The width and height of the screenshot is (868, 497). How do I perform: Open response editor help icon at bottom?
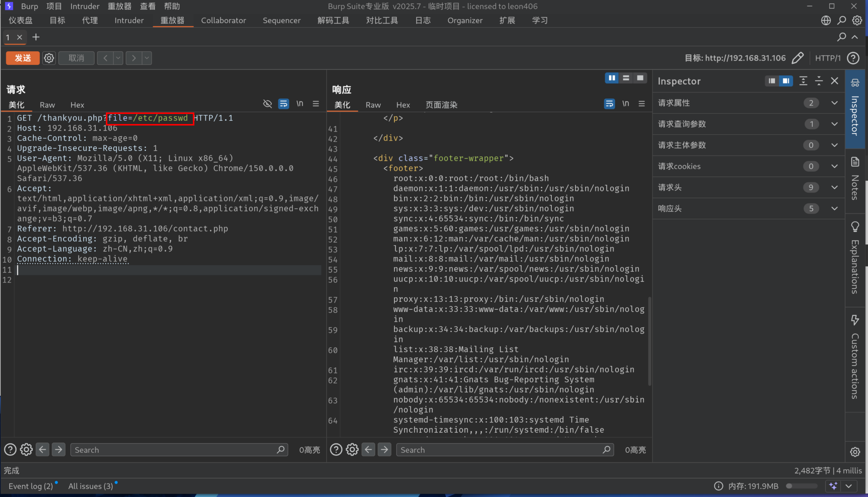tap(336, 449)
